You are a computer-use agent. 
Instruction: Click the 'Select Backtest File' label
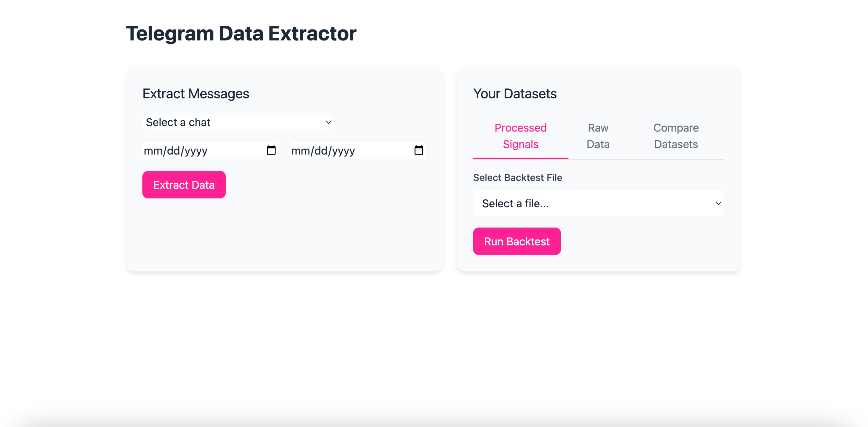pos(517,178)
